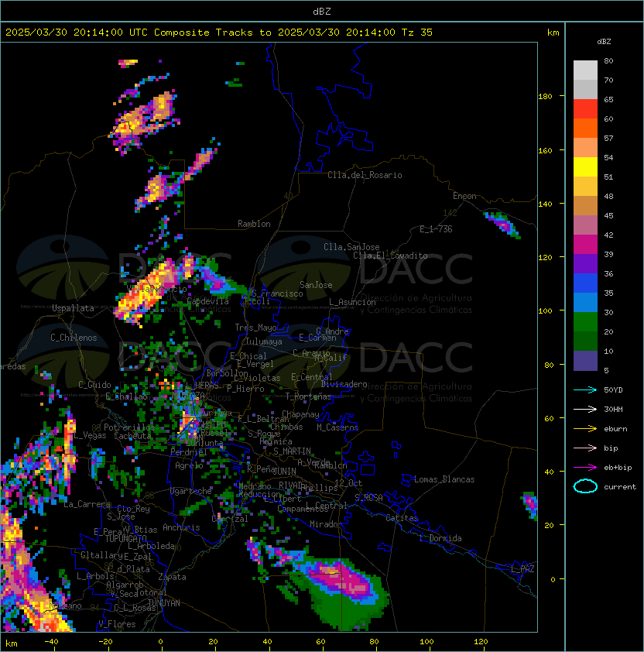
Task: Click the 'Potrerillos' map label
Action: pyautogui.click(x=129, y=427)
